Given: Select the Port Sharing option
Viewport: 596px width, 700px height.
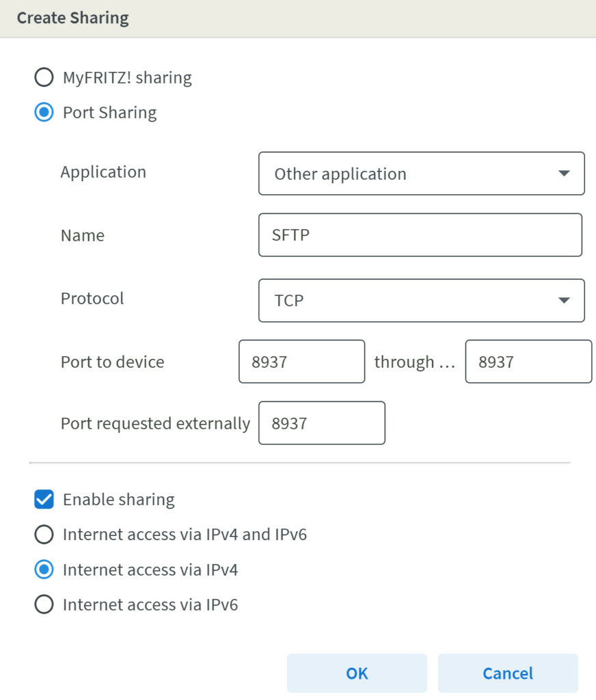Looking at the screenshot, I should [44, 112].
